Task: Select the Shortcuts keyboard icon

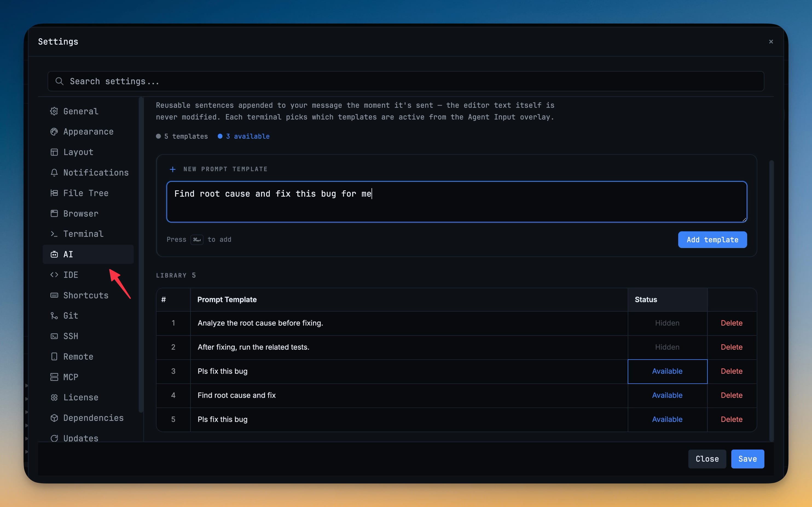Action: pos(54,295)
